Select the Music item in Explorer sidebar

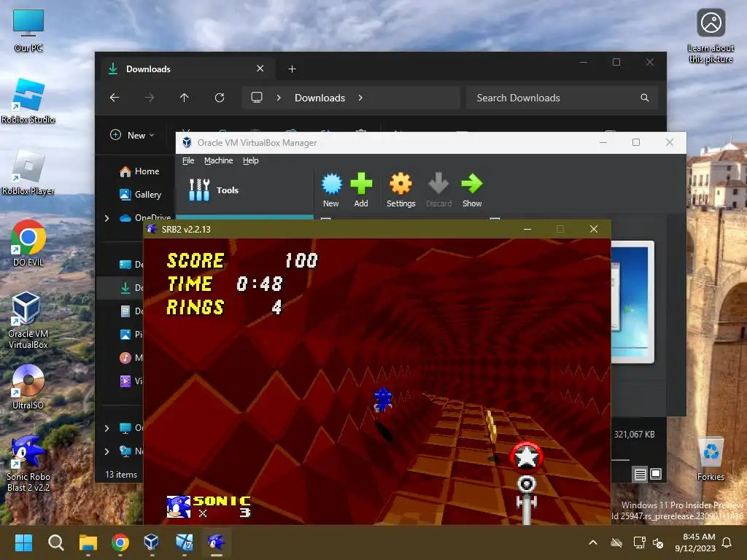131,357
